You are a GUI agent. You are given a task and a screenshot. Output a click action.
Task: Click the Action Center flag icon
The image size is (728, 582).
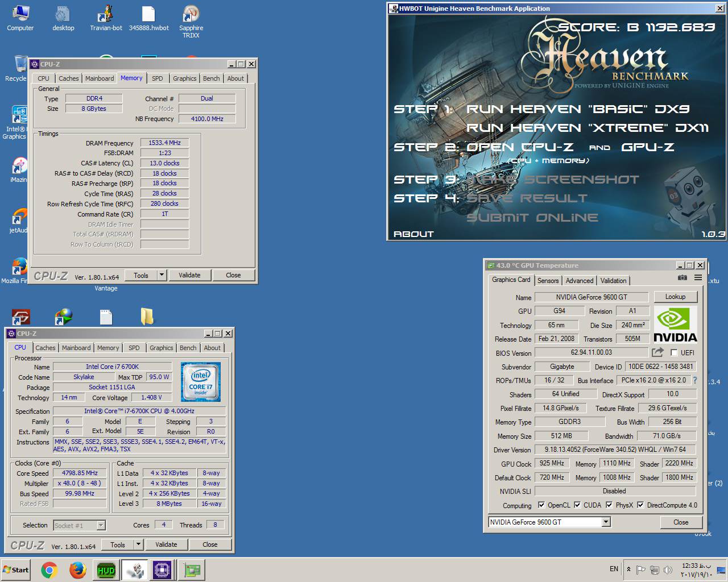click(640, 569)
